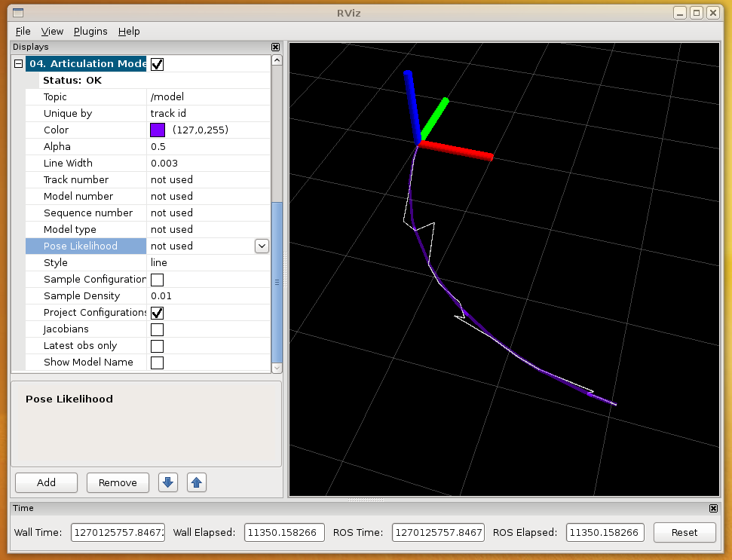Uncheck Project Configurations
732x560 pixels.
pyautogui.click(x=157, y=313)
